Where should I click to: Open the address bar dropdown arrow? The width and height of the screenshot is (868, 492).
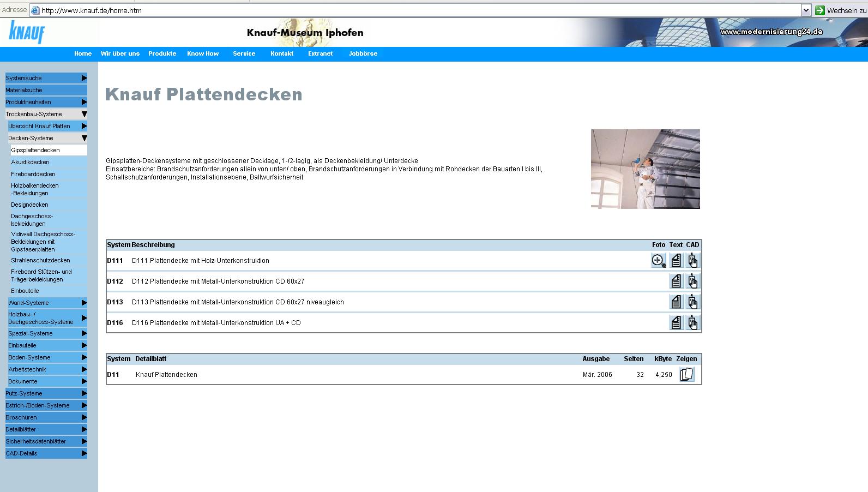[806, 10]
